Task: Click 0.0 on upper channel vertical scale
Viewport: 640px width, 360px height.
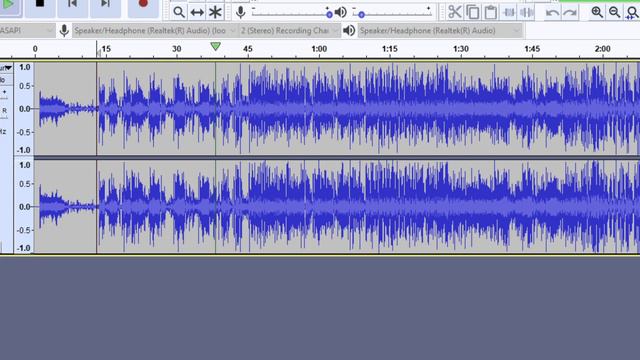Action: [25, 109]
